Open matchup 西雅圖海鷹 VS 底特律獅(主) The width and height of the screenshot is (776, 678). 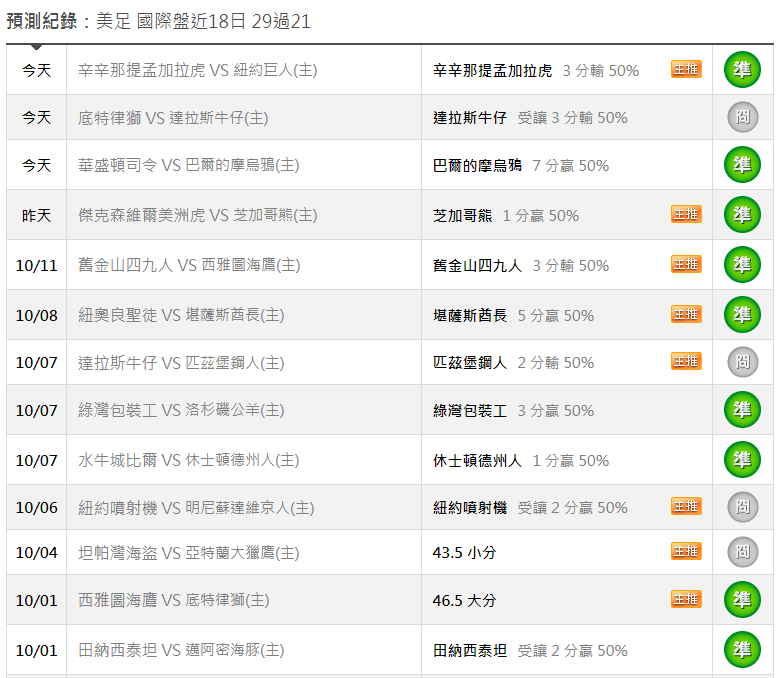tap(174, 600)
